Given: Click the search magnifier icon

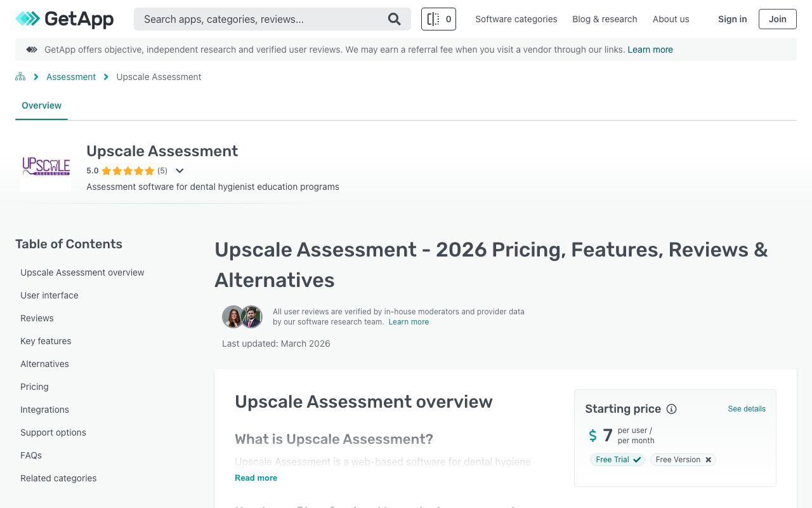Looking at the screenshot, I should pyautogui.click(x=394, y=19).
